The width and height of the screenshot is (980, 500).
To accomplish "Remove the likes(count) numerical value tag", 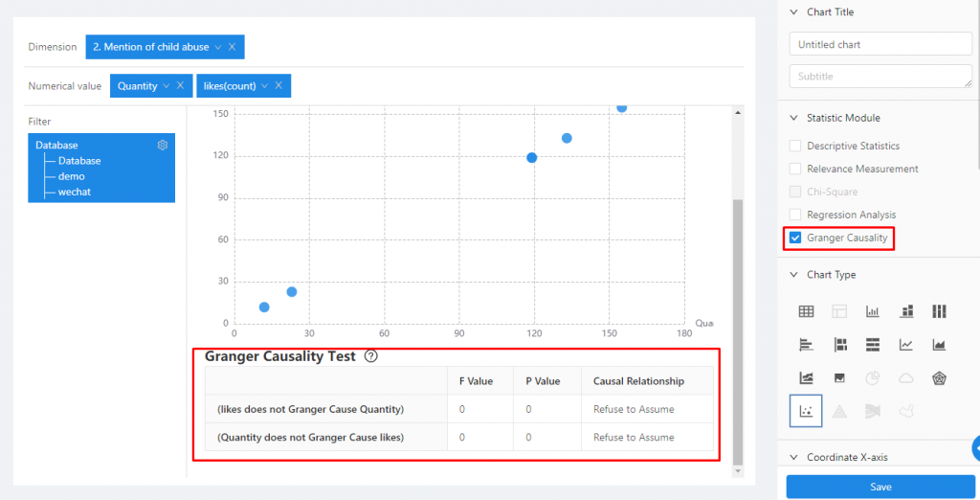I will 278,86.
